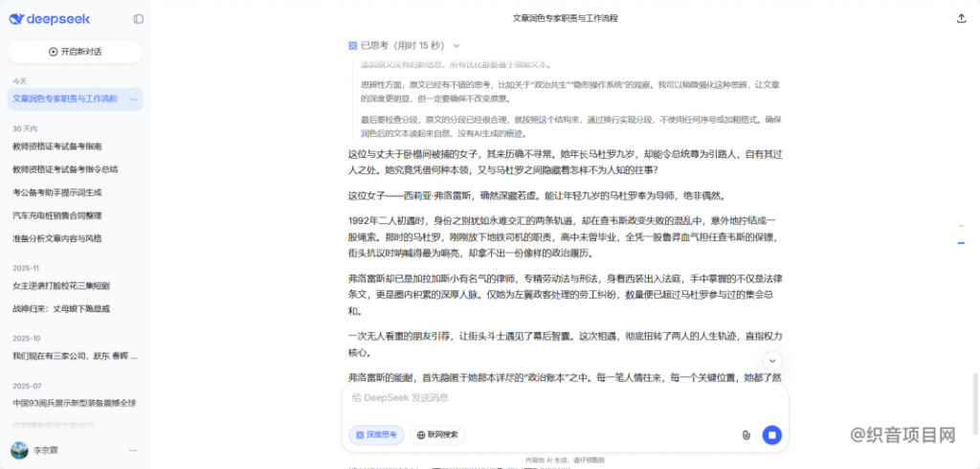Open the 准备分析文章内容与风格 conversation

(75, 238)
